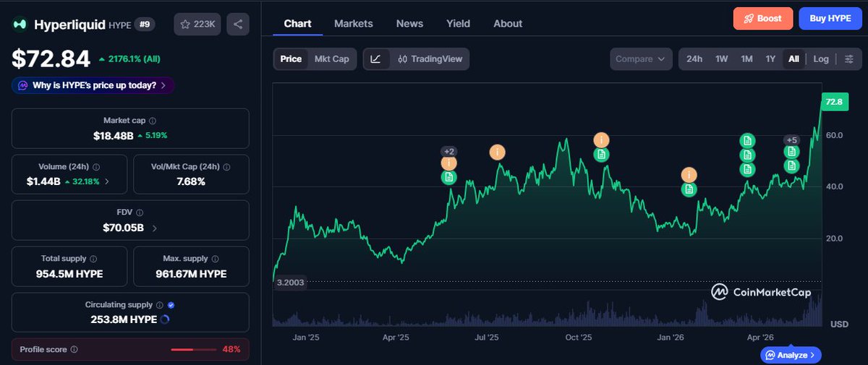Set chart range to 1W
Screen dimensions: 868x365
point(721,59)
